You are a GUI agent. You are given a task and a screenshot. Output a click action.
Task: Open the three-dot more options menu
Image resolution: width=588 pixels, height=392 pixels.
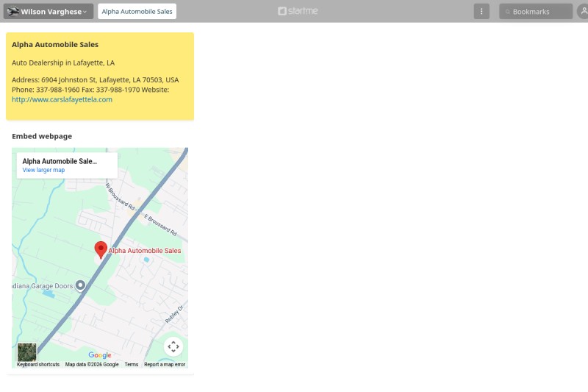tap(481, 11)
